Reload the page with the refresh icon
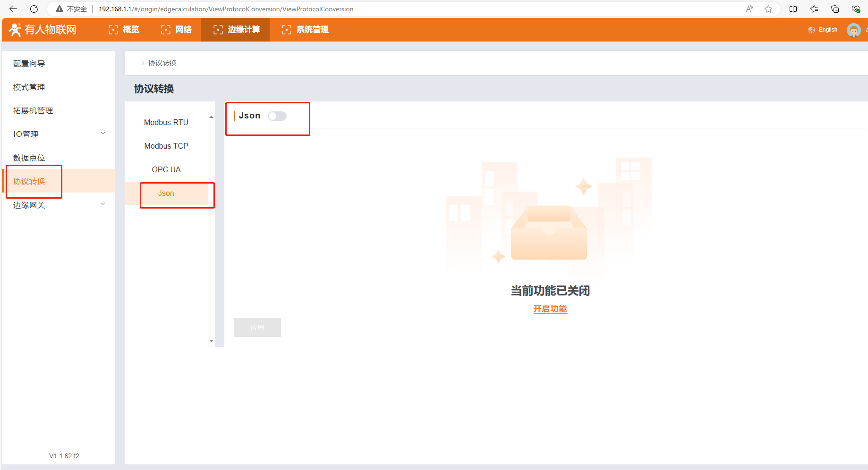This screenshot has height=470, width=868. coord(34,9)
